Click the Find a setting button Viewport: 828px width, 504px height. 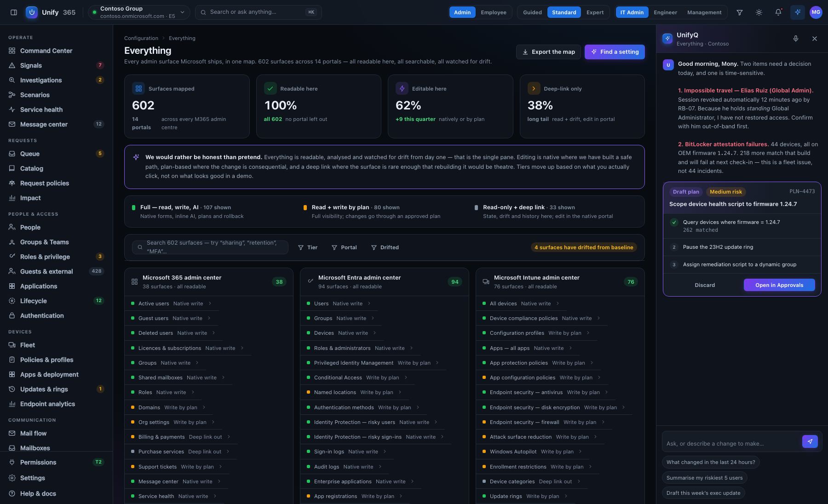coord(615,52)
